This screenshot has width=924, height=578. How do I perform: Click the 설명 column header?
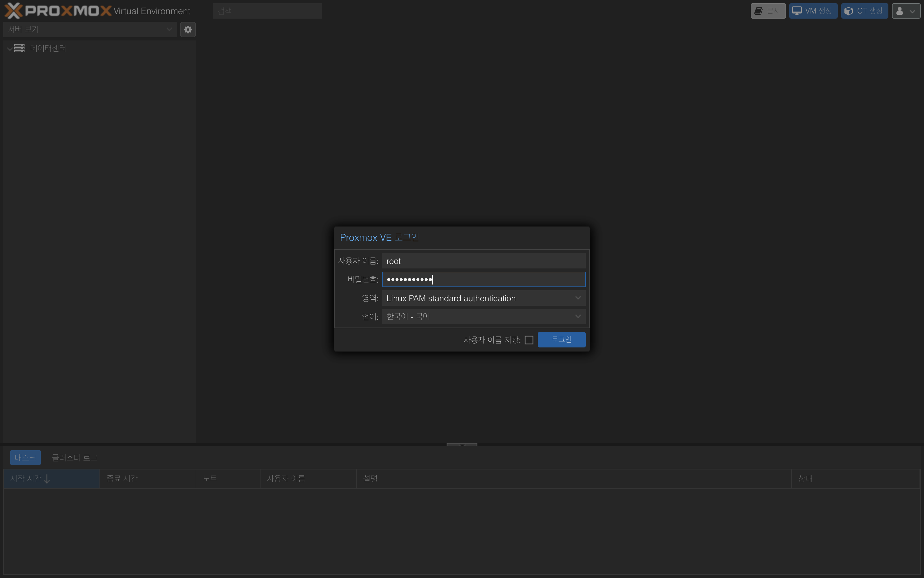click(574, 478)
